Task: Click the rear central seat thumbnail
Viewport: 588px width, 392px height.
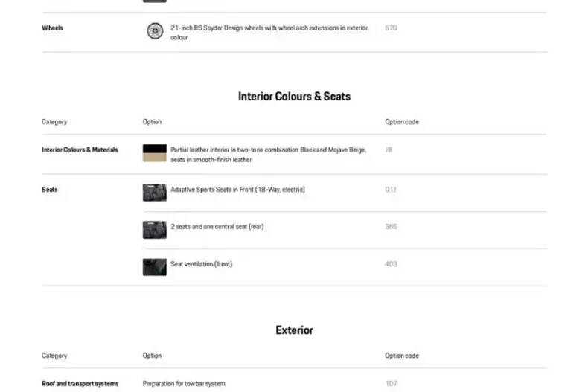Action: tap(154, 229)
